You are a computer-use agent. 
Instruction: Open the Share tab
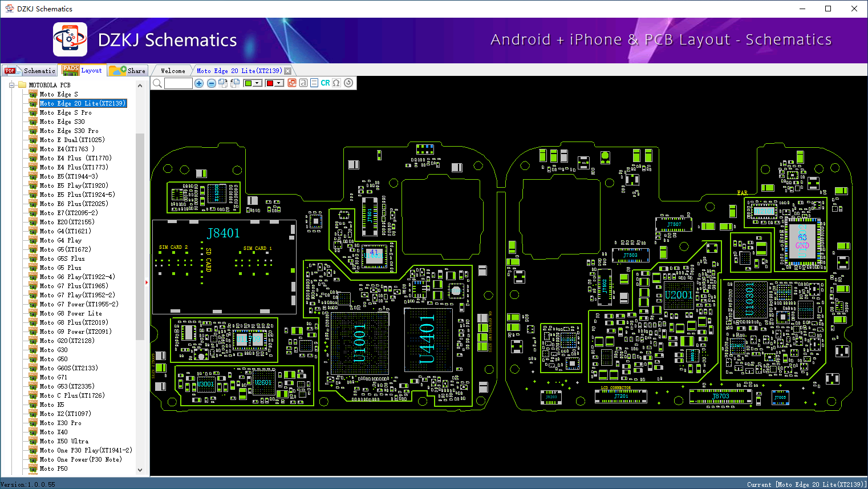(128, 71)
